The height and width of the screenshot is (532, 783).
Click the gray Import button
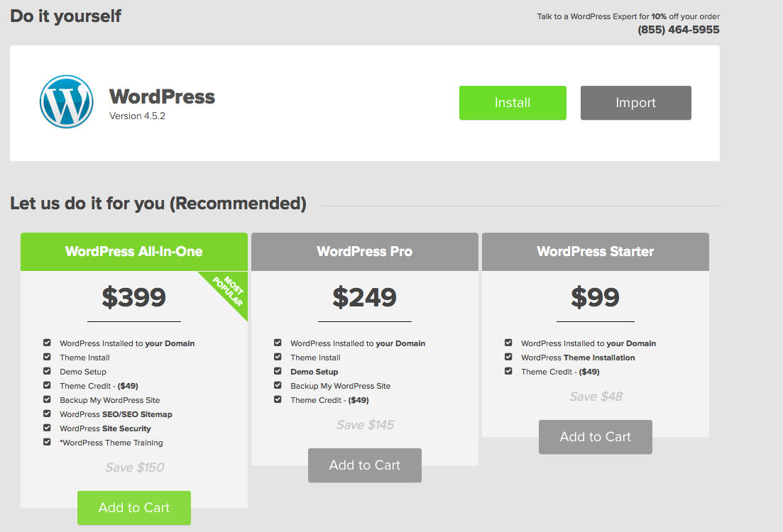pyautogui.click(x=635, y=103)
